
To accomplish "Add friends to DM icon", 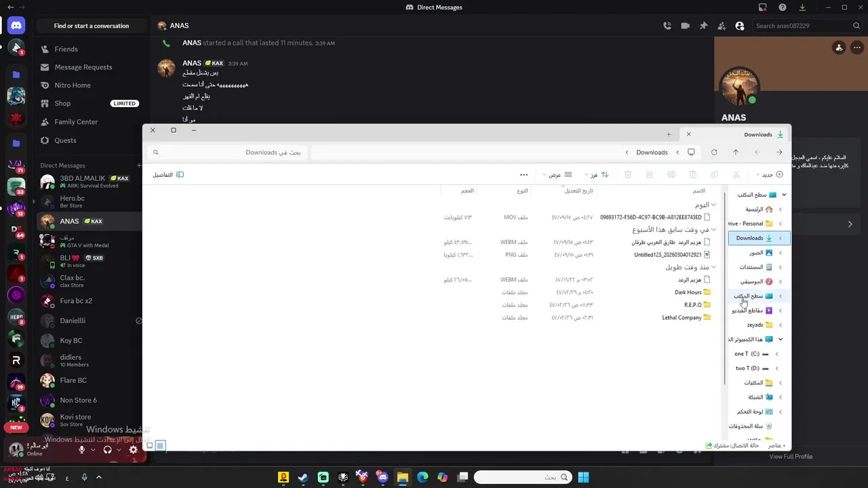I will point(721,26).
